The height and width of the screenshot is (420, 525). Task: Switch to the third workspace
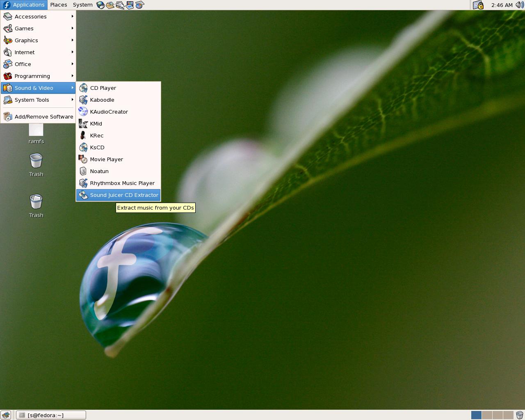[x=498, y=415]
